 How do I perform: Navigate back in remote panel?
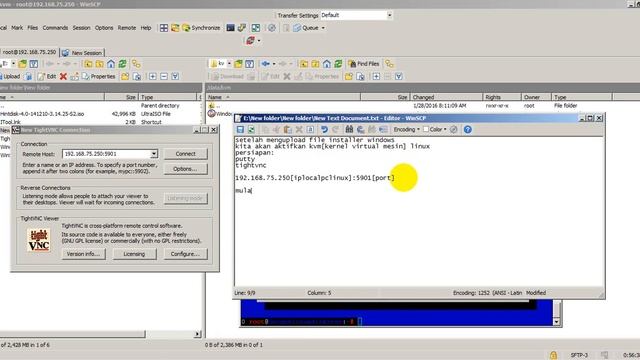click(x=266, y=64)
